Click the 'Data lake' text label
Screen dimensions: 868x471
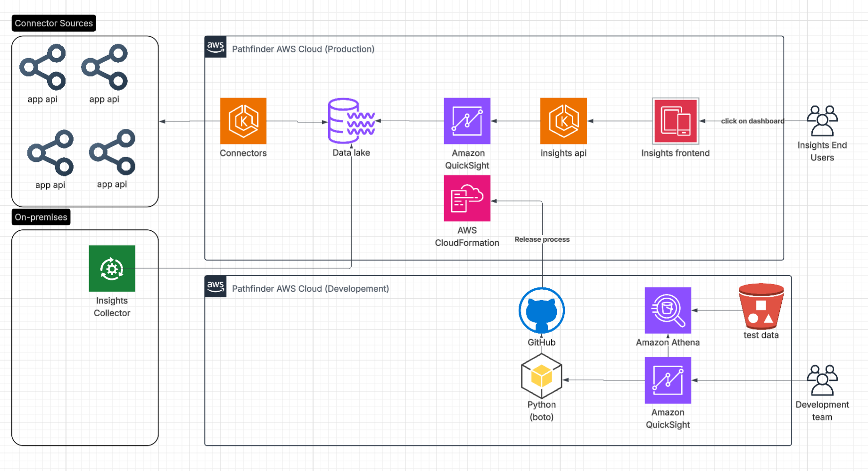tap(351, 152)
